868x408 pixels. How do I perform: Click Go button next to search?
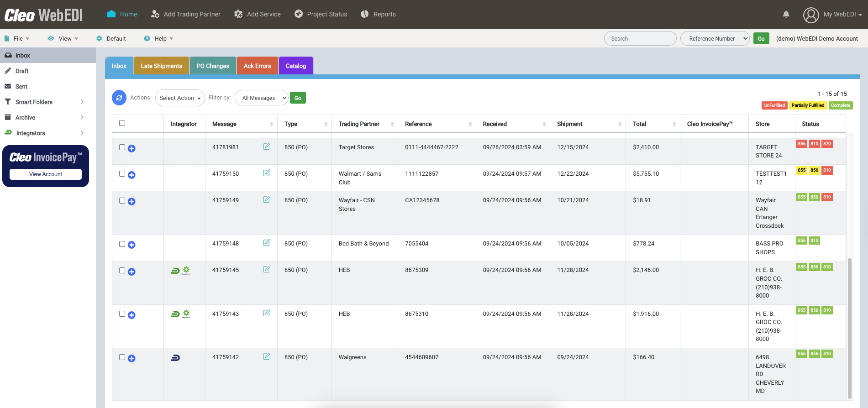pyautogui.click(x=761, y=39)
